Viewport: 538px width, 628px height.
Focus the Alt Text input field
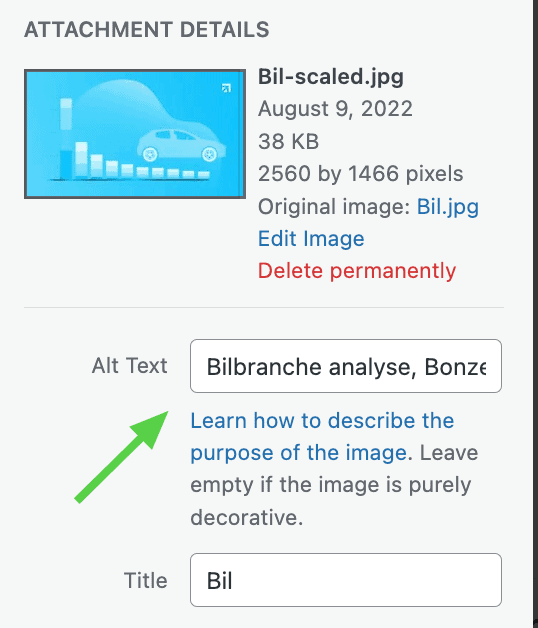click(x=346, y=366)
